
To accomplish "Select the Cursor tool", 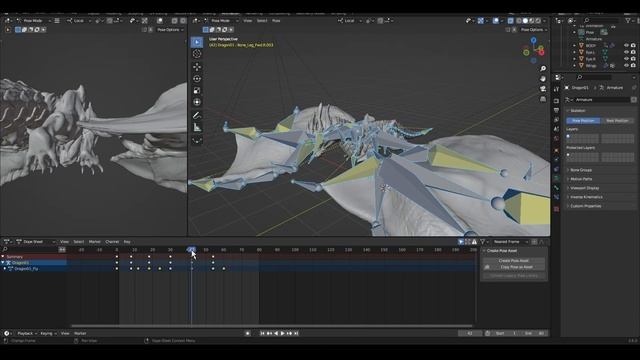I will point(197,54).
